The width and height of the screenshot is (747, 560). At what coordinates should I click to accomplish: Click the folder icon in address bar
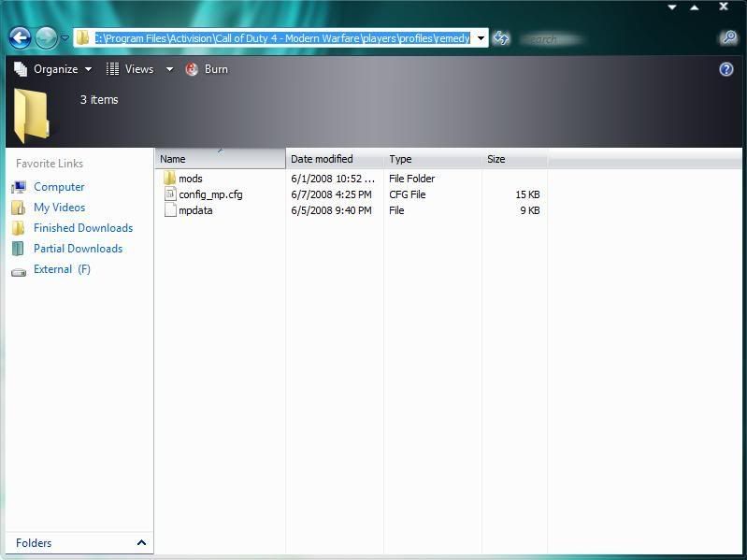pos(82,37)
